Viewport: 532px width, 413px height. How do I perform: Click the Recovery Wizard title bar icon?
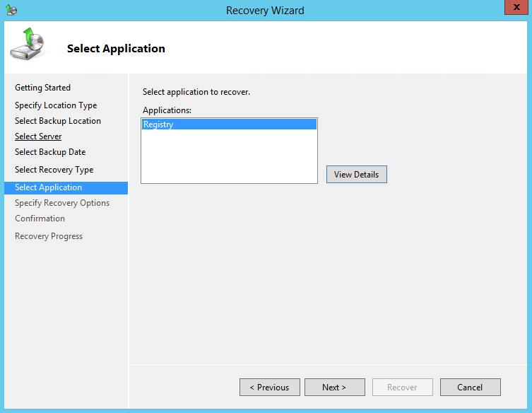click(x=11, y=10)
